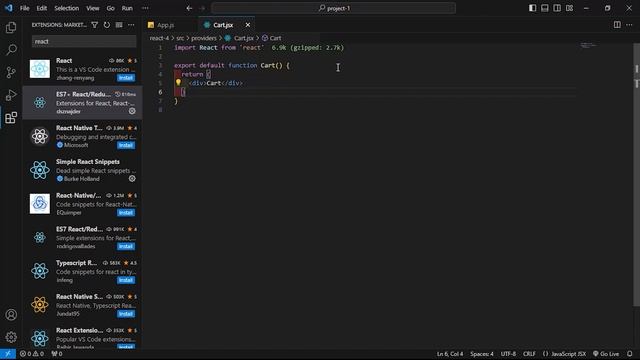Open the View menu

coord(93,8)
